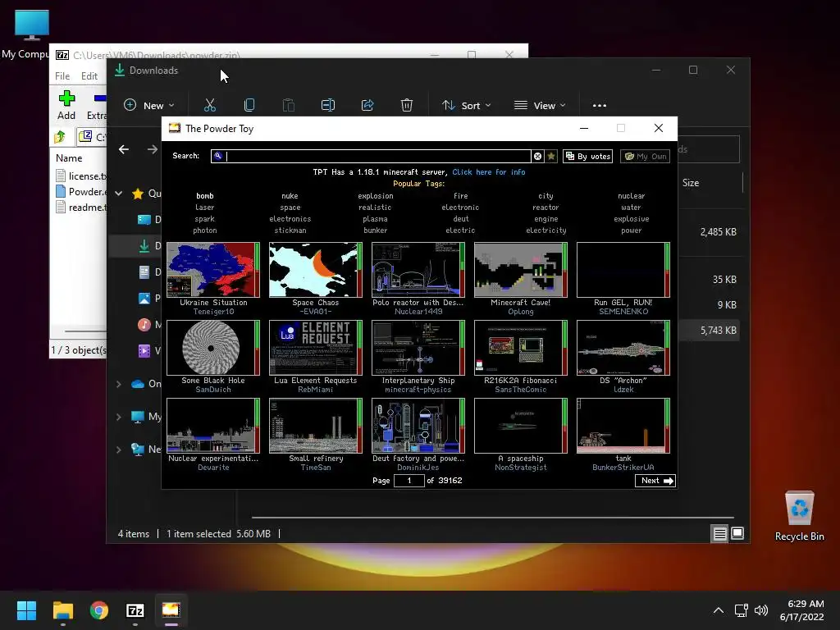Image resolution: width=840 pixels, height=630 pixels.
Task: Click the Back arrow in Downloads window
Action: coord(124,149)
